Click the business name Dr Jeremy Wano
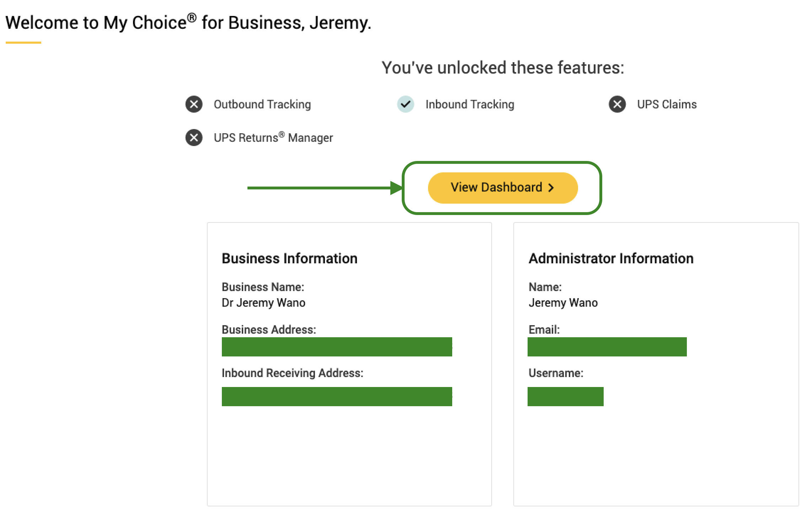The image size is (812, 516). point(263,303)
